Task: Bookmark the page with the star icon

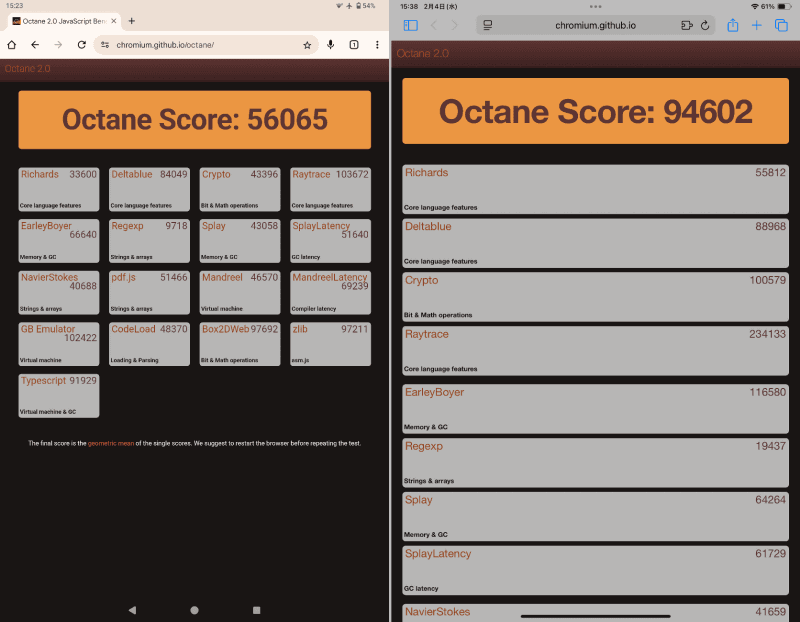Action: (x=308, y=45)
